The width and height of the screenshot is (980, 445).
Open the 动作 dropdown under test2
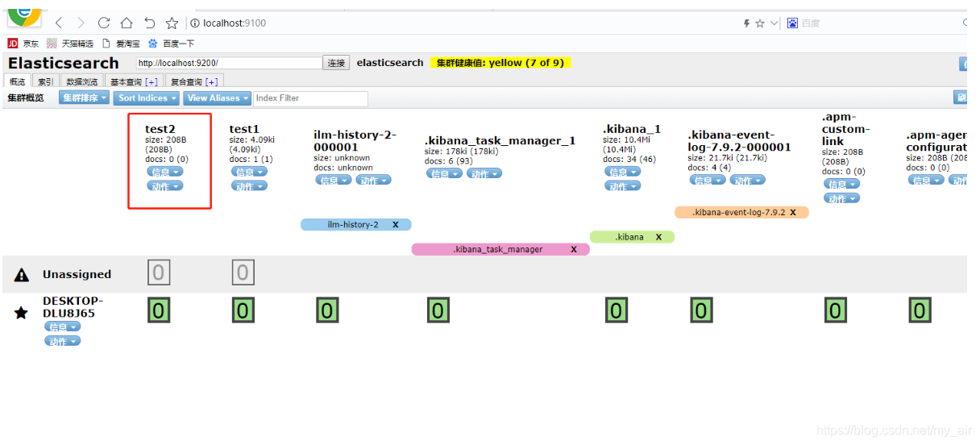click(165, 186)
